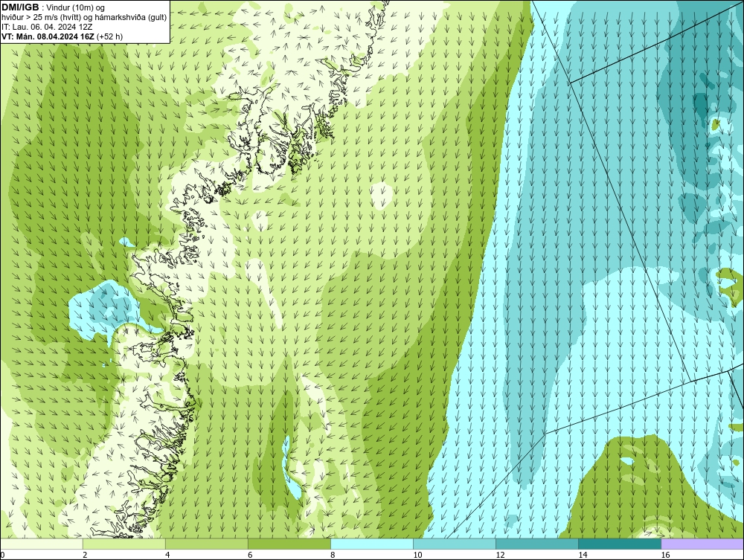Click the purple legend swatch above 16 m/s
This screenshot has height=560, width=744.
tap(702, 544)
